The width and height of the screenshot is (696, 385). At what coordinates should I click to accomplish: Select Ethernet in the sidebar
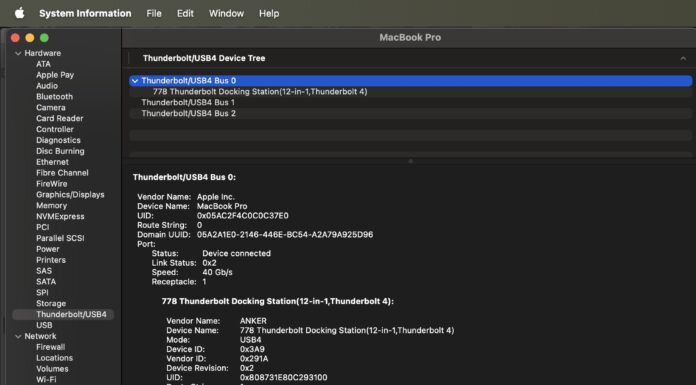52,162
